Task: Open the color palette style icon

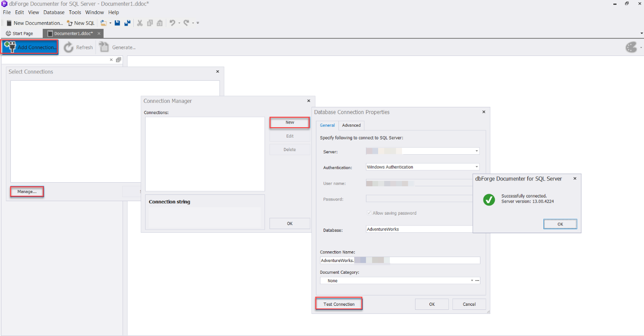Action: [631, 47]
